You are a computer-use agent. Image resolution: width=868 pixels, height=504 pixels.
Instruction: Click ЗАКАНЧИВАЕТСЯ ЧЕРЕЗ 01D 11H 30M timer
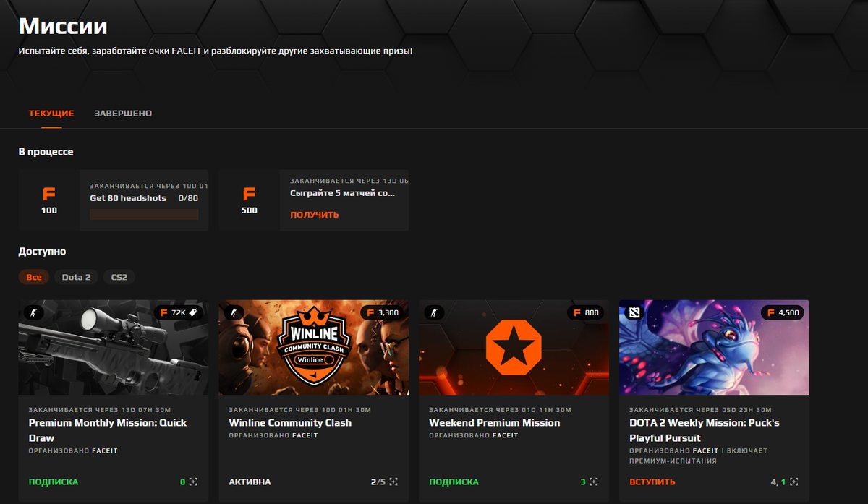tap(500, 410)
